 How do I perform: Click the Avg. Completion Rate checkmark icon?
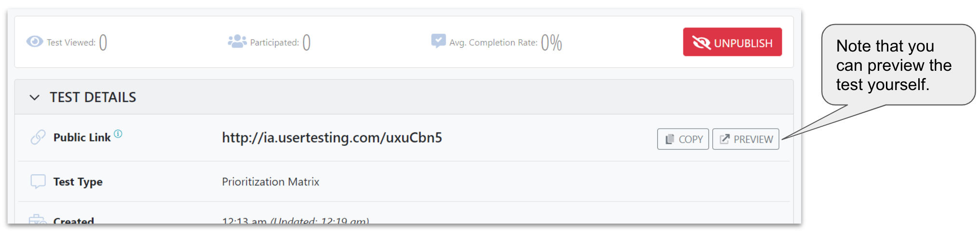pyautogui.click(x=438, y=41)
